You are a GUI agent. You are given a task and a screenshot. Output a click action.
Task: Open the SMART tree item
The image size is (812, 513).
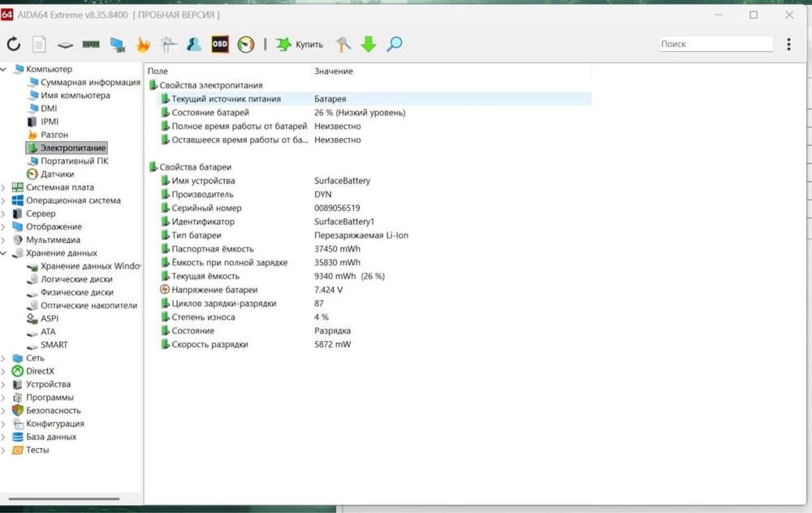(x=54, y=345)
